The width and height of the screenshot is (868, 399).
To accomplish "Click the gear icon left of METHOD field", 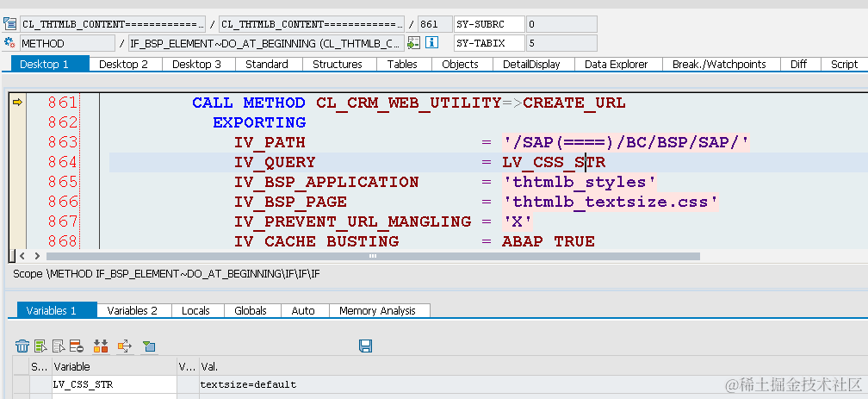I will (x=9, y=43).
